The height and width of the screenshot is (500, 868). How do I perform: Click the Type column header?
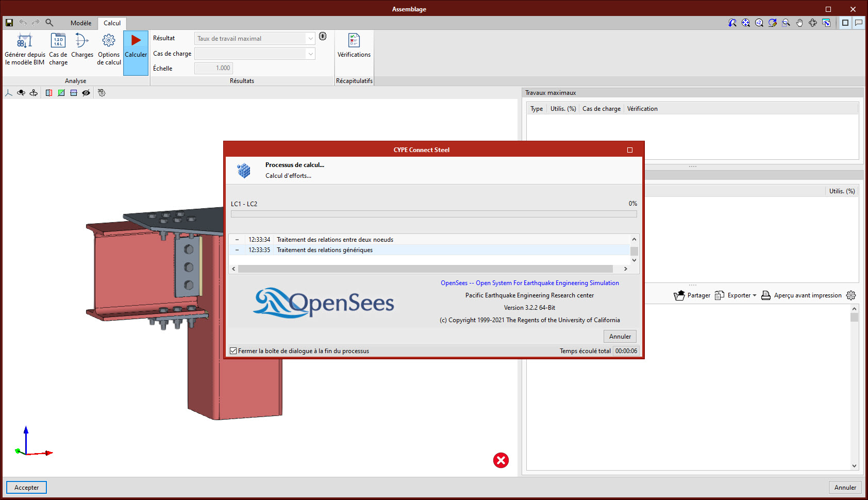pos(537,109)
